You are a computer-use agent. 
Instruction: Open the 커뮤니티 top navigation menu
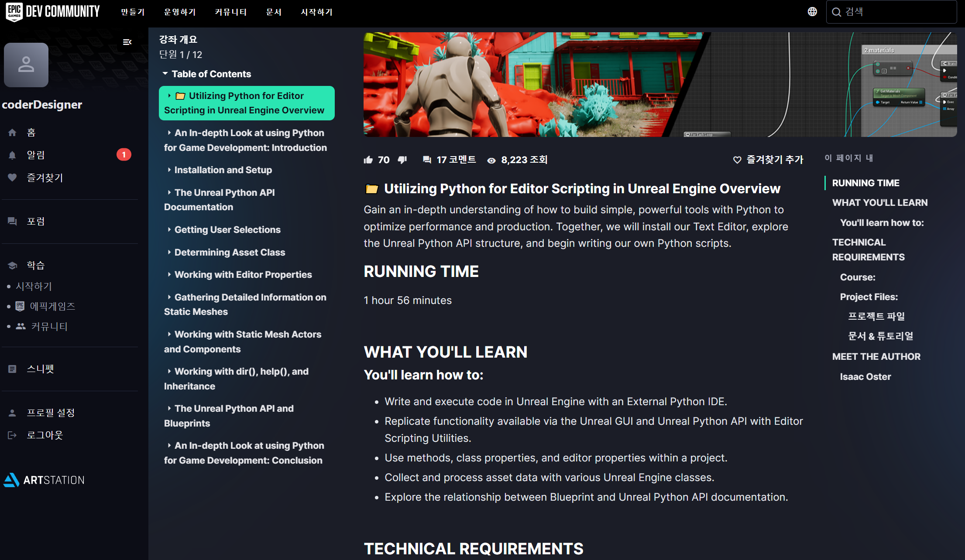point(230,12)
